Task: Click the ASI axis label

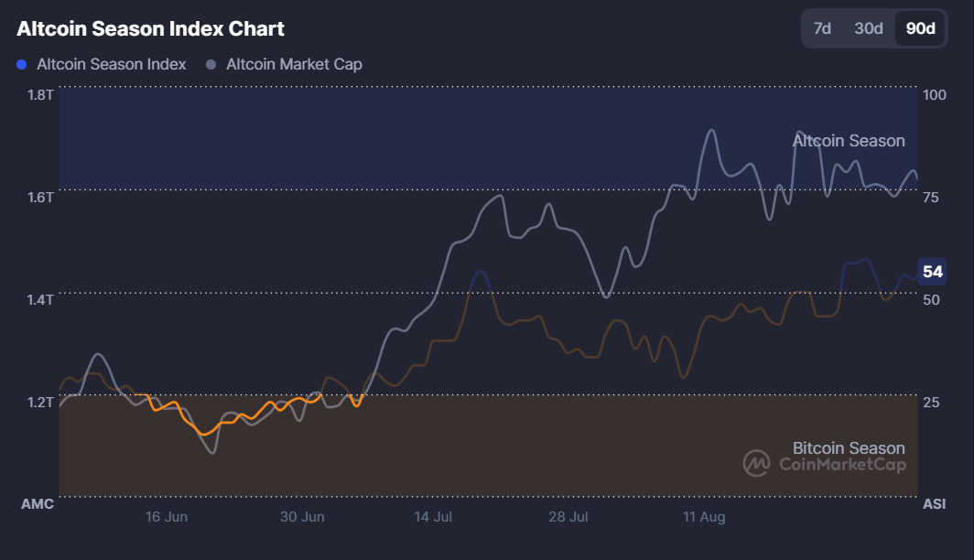Action: click(934, 503)
